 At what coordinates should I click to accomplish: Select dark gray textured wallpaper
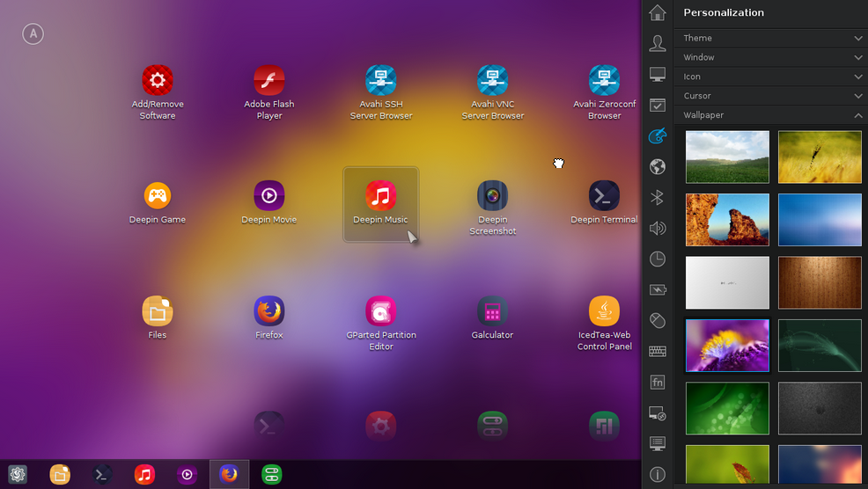coord(820,408)
